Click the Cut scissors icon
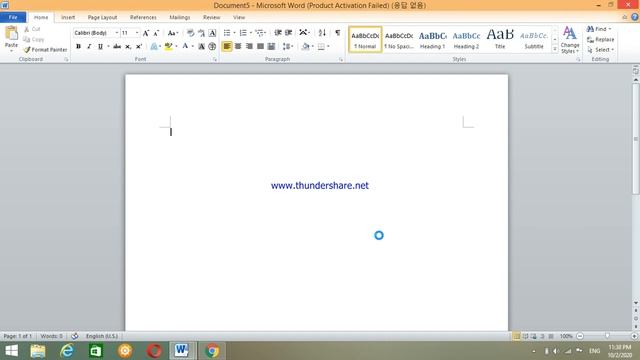This screenshot has width=640, height=360. pos(27,29)
